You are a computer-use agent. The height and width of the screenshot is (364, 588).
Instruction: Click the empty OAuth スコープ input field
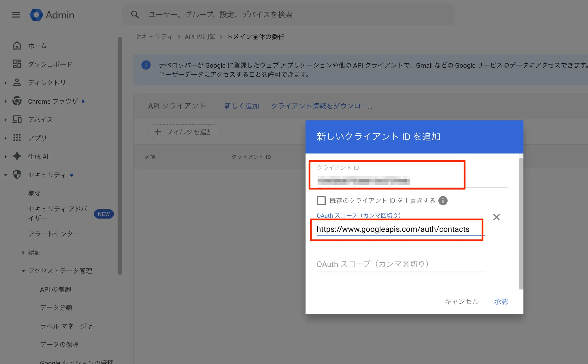[401, 264]
